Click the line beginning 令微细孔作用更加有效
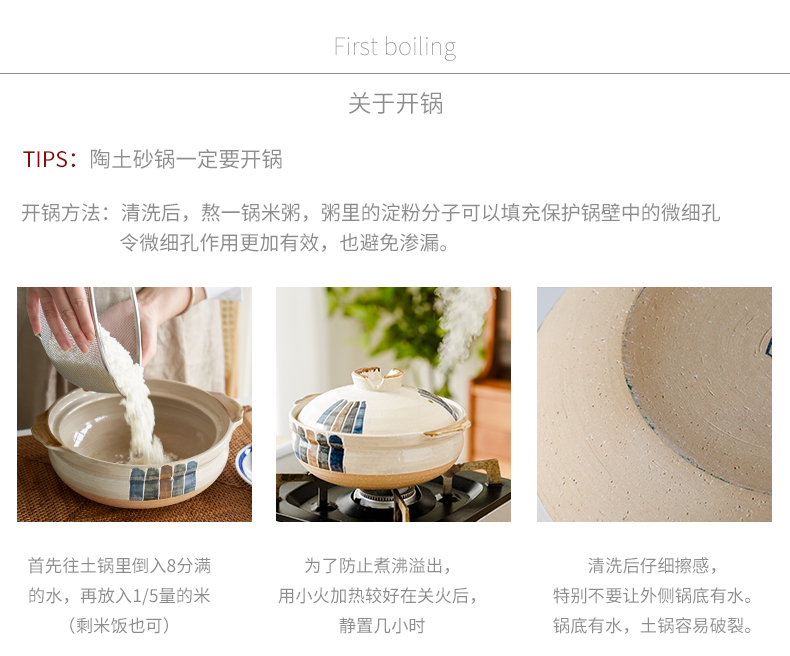The width and height of the screenshot is (790, 656). pyautogui.click(x=284, y=243)
